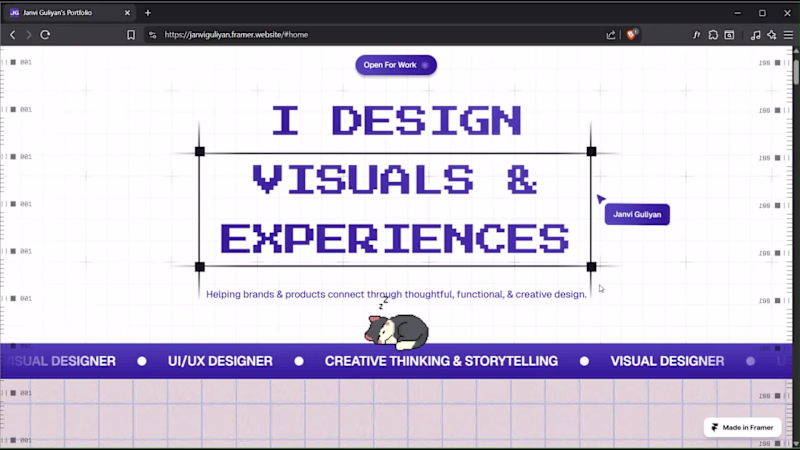Select Janvi Guliyan's Portfolio tab
Screen dimensions: 800x450
pyautogui.click(x=70, y=13)
